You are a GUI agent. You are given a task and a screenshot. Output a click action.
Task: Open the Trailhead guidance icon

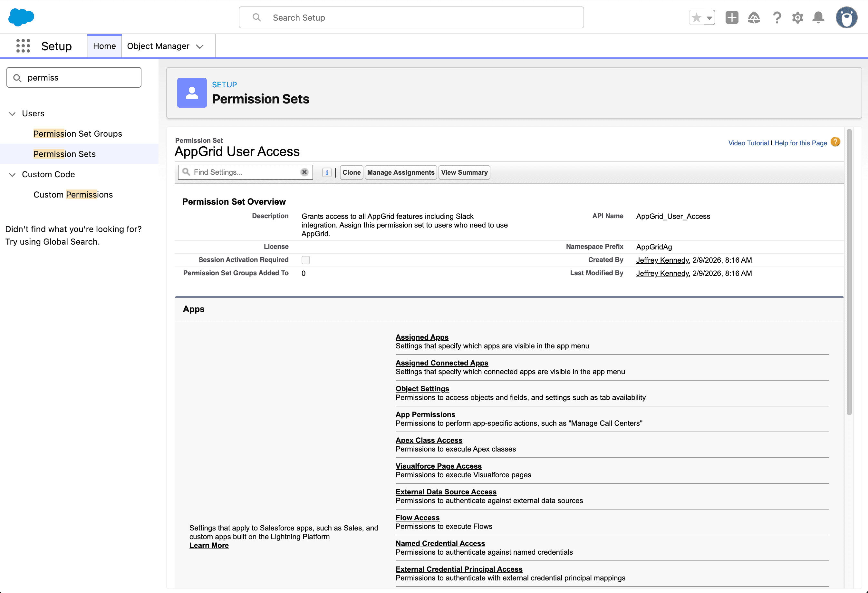click(x=754, y=17)
